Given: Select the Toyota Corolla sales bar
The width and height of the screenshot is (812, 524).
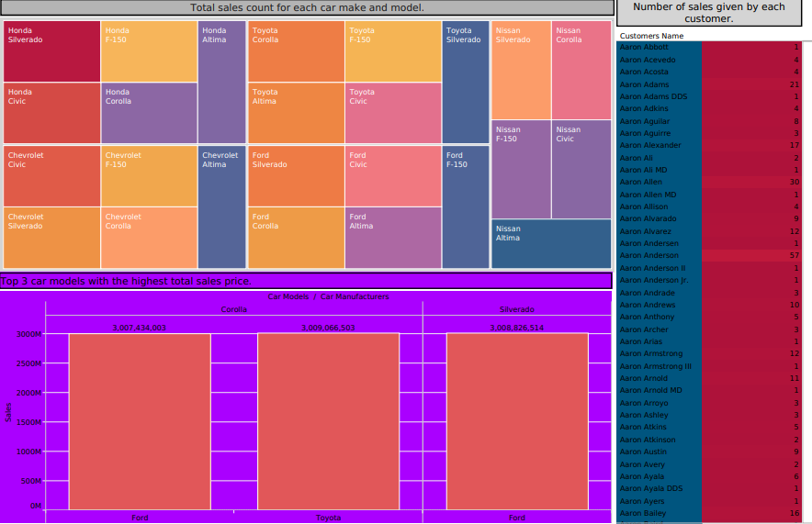Looking at the screenshot, I should pos(328,421).
